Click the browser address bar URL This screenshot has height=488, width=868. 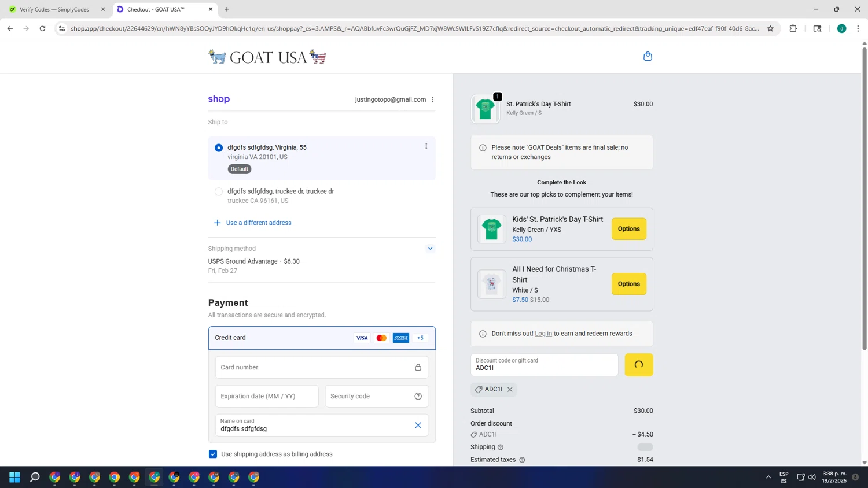[x=415, y=28]
